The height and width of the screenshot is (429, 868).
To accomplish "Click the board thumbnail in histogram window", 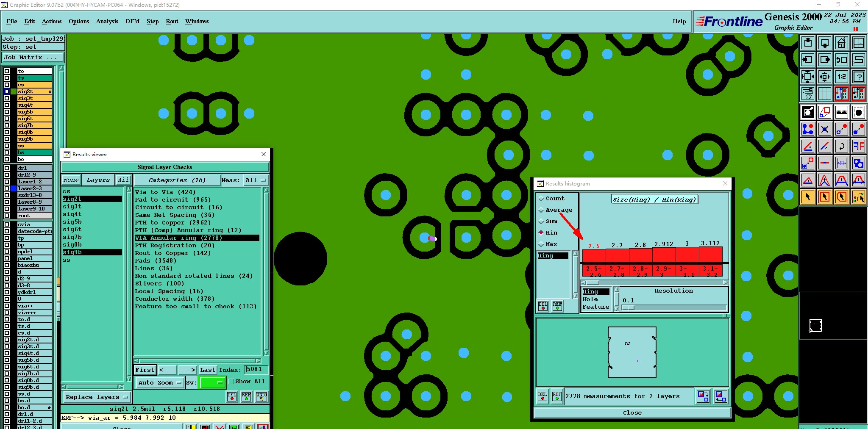I will [x=632, y=352].
